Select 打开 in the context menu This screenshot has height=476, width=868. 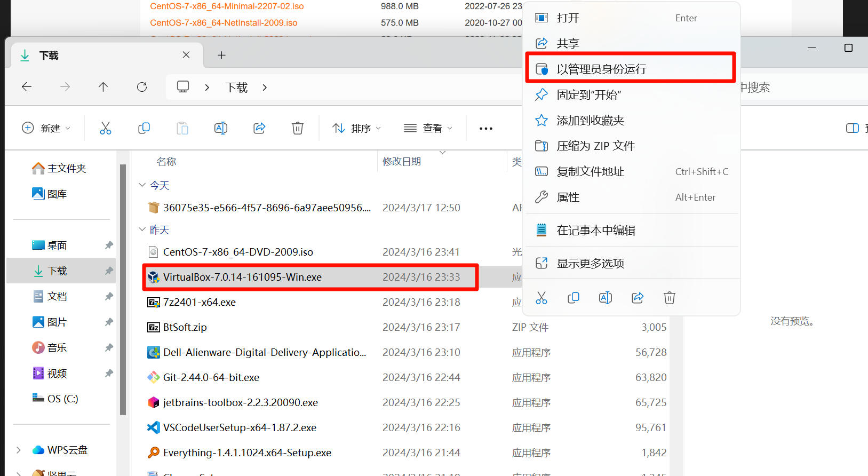(633, 18)
